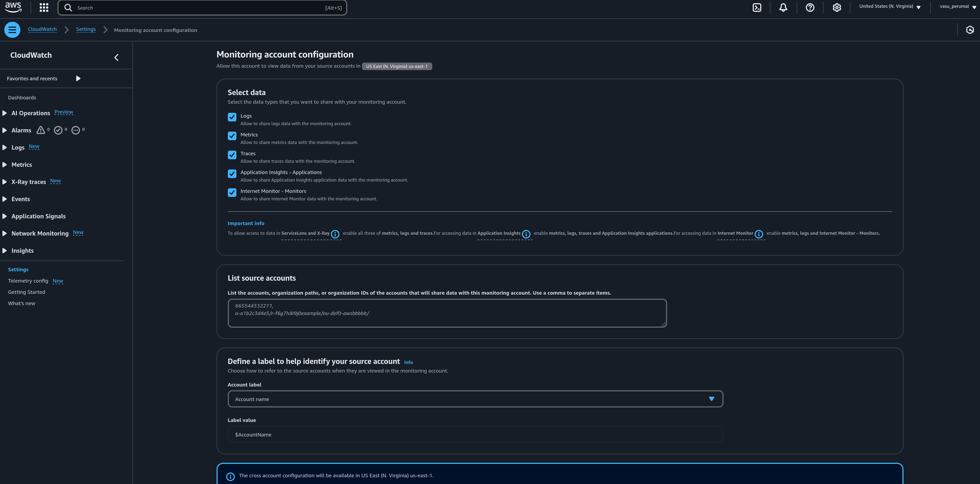This screenshot has width=980, height=484.
Task: Click the Preview badge next to AI Operations
Action: 64,112
